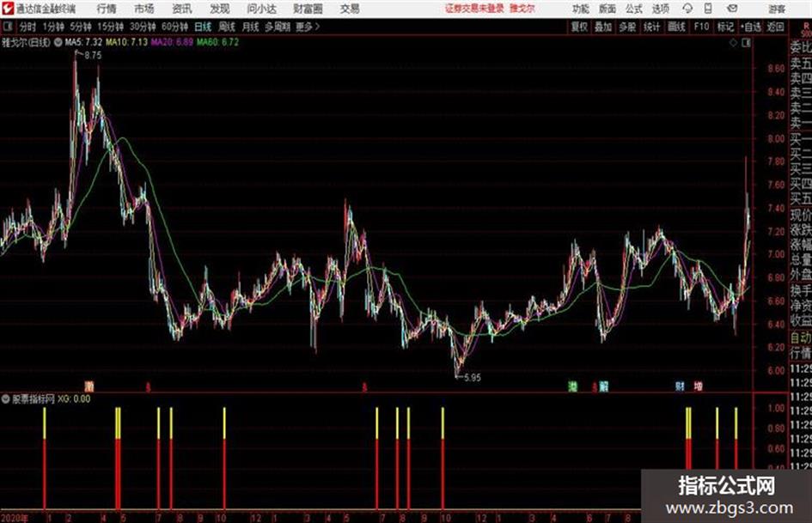Click the MA20 purple value label
The image size is (812, 523).
(x=172, y=42)
